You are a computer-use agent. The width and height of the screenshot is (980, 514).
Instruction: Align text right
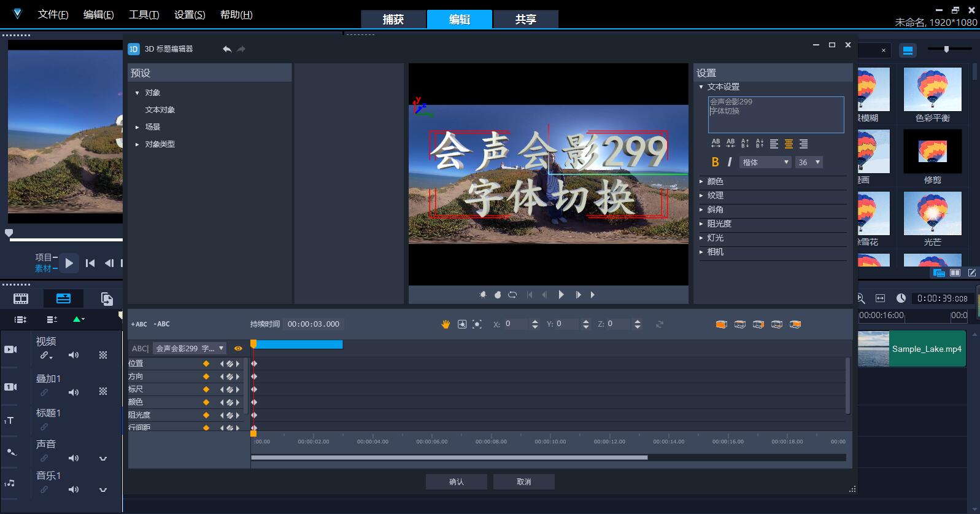click(803, 144)
